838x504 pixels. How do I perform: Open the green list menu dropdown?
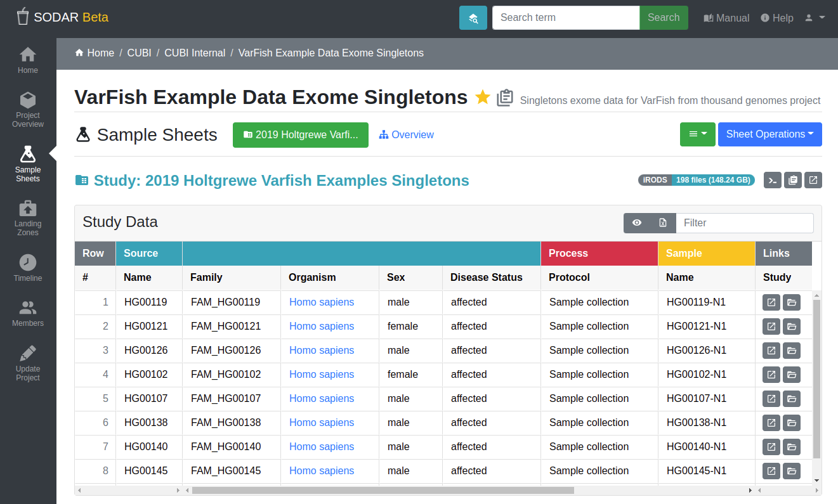(x=698, y=134)
